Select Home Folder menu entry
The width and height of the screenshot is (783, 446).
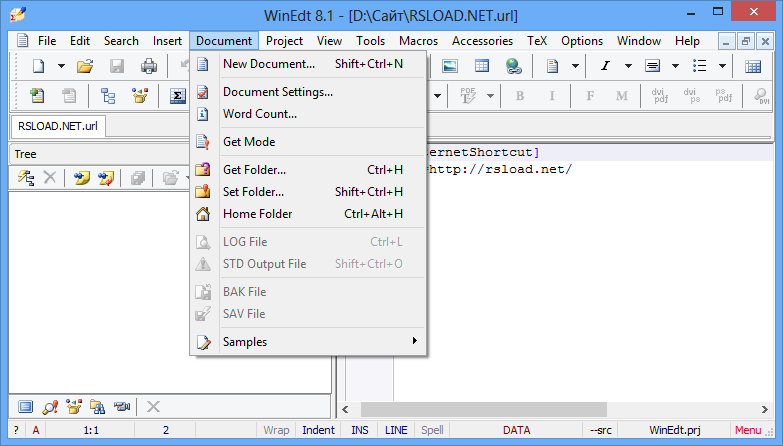[x=309, y=214]
